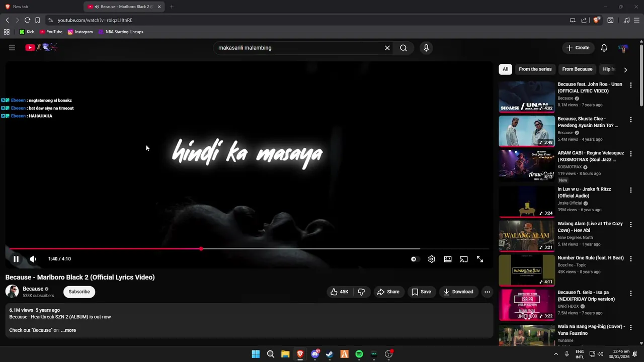The width and height of the screenshot is (644, 362).
Task: Open ARAW GABI Regine Velasquez title link
Action: [x=591, y=156]
